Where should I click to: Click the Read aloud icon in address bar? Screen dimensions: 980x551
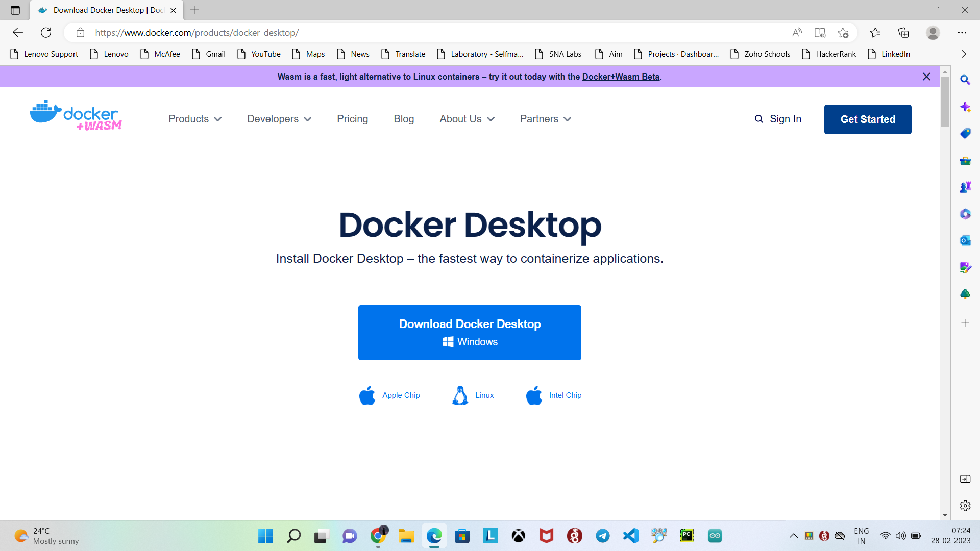pos(797,33)
